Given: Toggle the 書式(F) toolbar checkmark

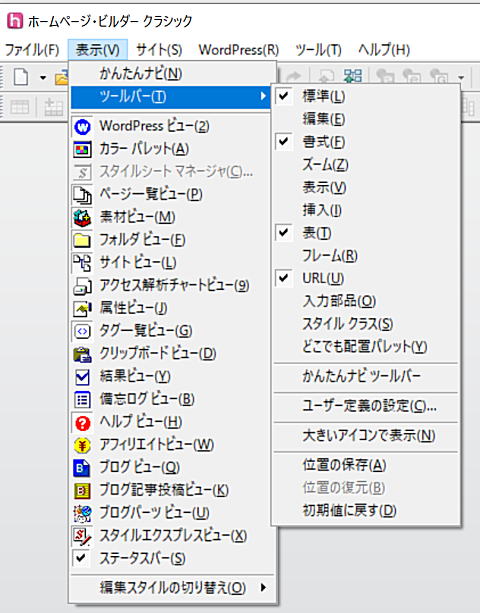Looking at the screenshot, I should [x=284, y=142].
